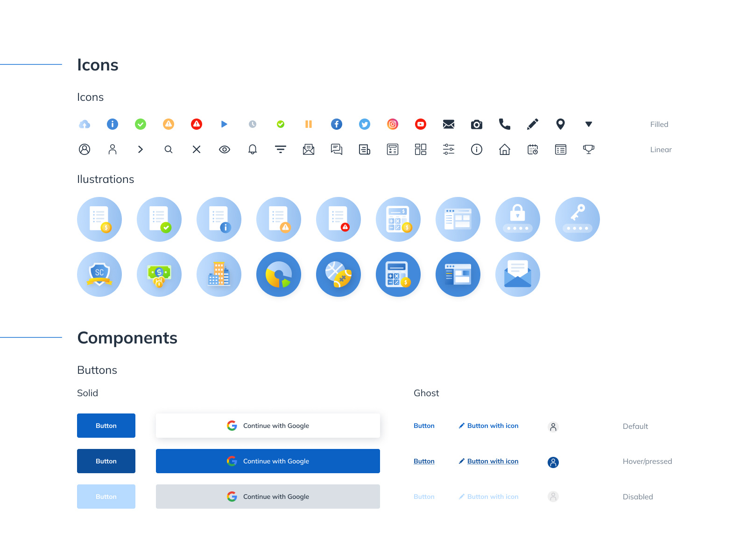Open the filter funnel dropdown icon
The height and width of the screenshot is (560, 747).
tap(280, 149)
